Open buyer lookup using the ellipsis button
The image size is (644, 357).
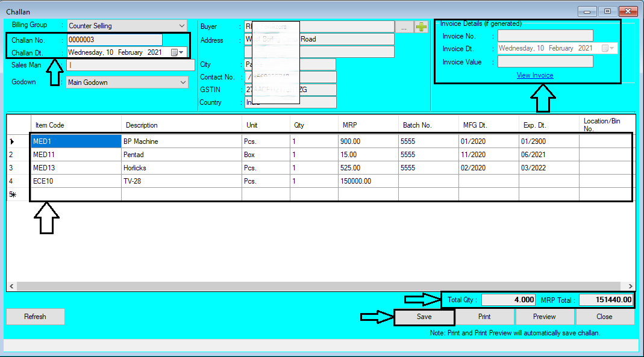click(x=404, y=26)
